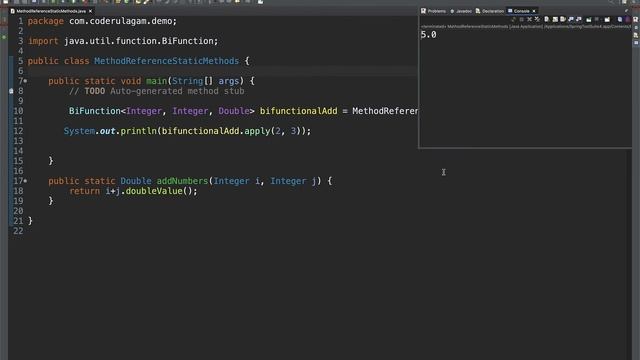Click the "return" keyword on line 18

pos(84,191)
